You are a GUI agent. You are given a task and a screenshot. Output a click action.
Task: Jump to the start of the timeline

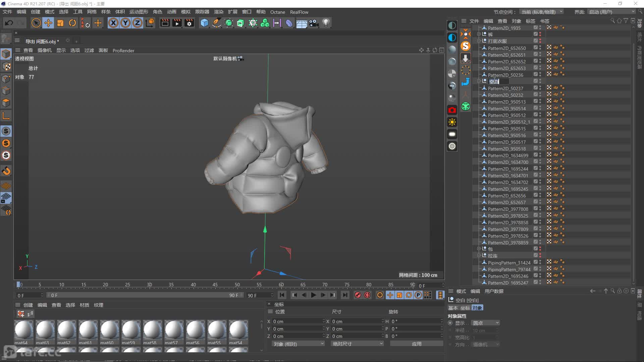point(282,295)
